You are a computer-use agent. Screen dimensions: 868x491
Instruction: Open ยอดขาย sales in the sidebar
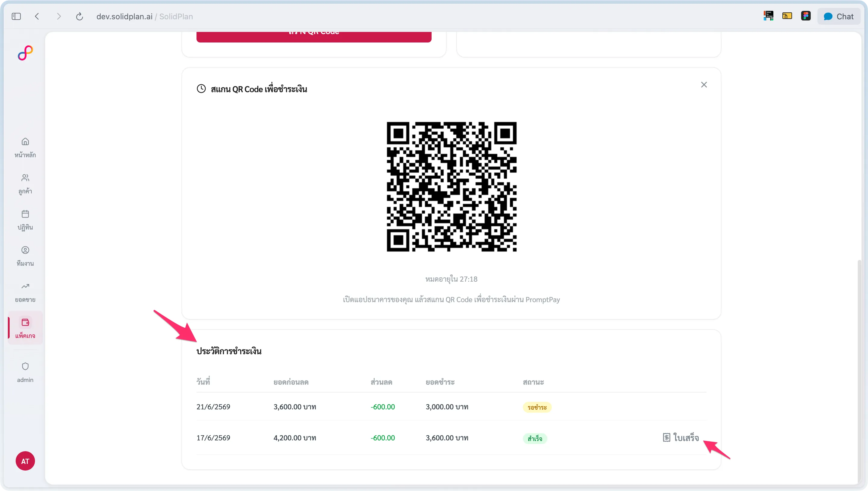click(x=25, y=292)
